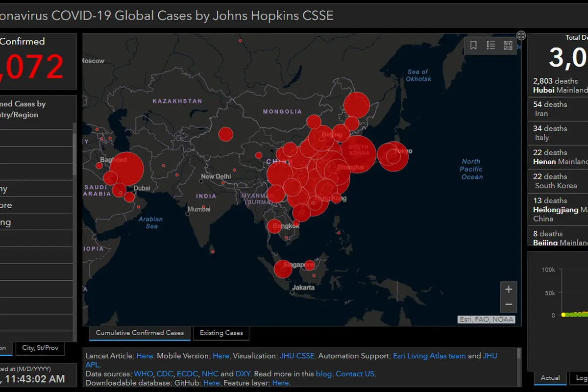The width and height of the screenshot is (588, 392).
Task: Click the case circle over Tokyo
Action: point(393,157)
